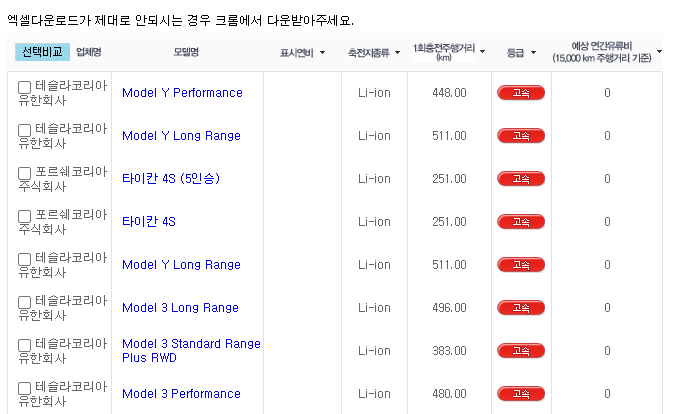Select the 448.00 range value

point(449,93)
